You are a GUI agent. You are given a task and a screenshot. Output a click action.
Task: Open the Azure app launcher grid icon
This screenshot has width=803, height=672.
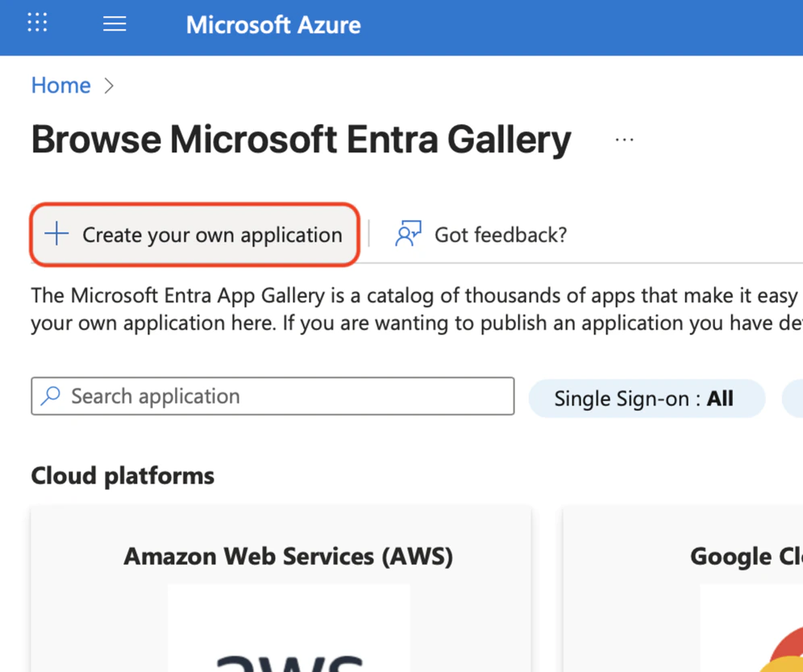pyautogui.click(x=37, y=23)
